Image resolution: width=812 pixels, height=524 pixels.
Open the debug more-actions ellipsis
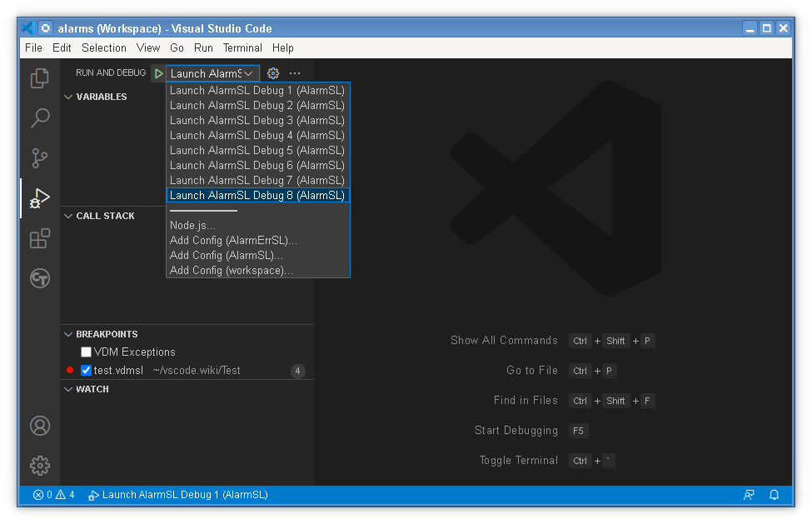294,72
